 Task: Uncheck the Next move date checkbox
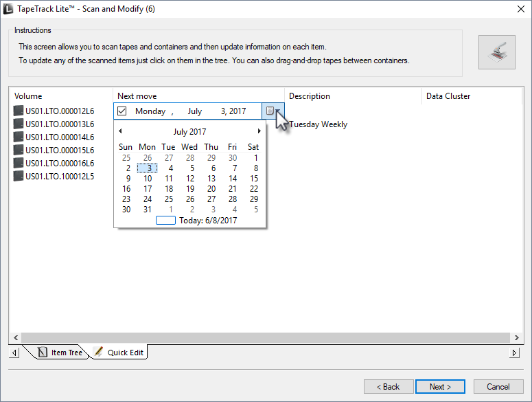tap(122, 111)
